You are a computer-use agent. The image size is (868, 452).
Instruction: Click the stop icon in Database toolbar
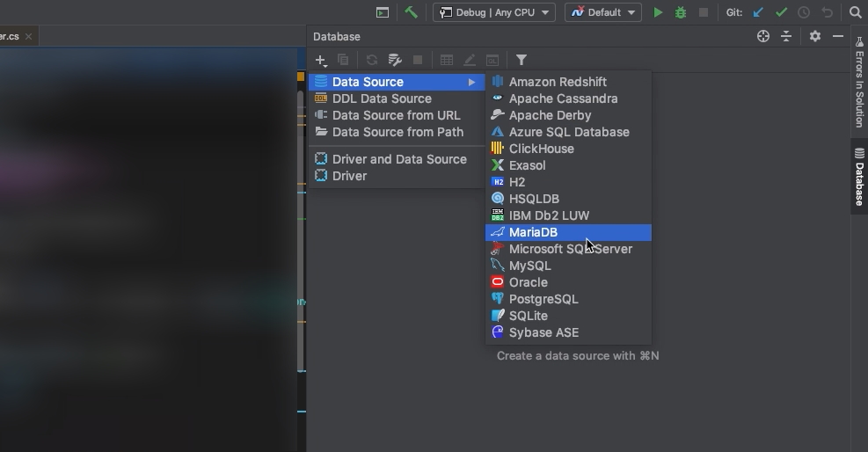coord(418,60)
